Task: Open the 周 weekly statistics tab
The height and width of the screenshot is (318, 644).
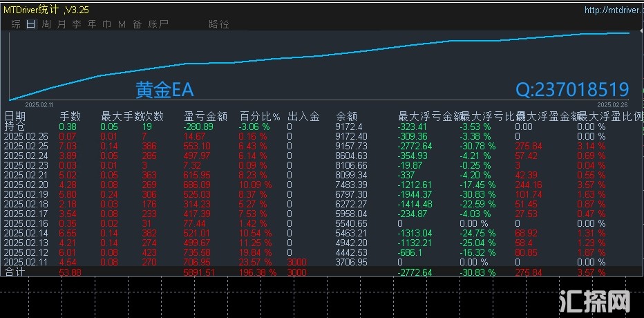Action: pyautogui.click(x=46, y=24)
